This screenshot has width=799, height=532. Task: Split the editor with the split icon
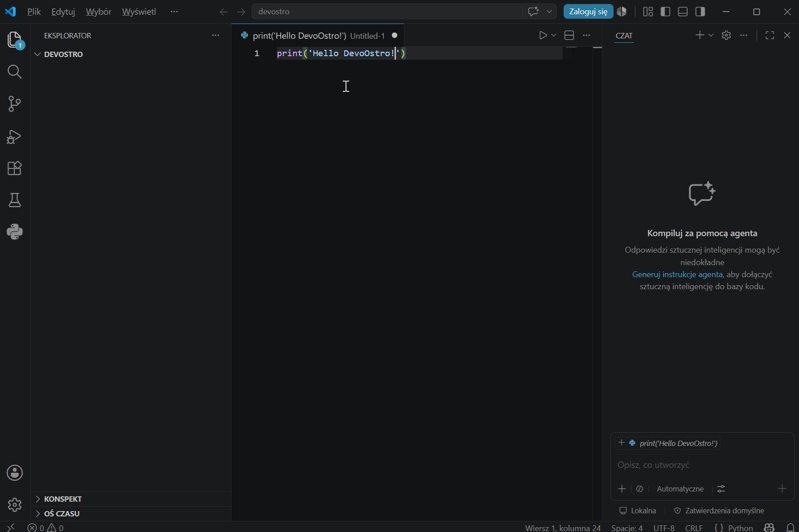pyautogui.click(x=569, y=35)
